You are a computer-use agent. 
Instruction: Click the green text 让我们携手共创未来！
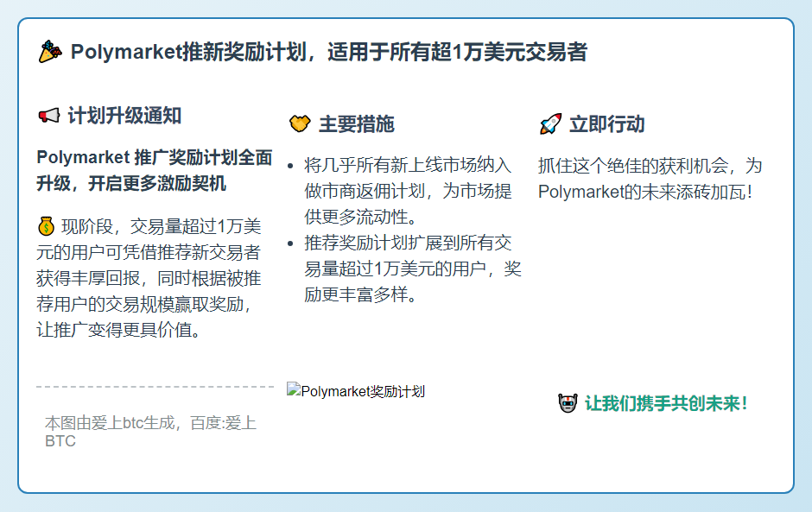(x=667, y=403)
